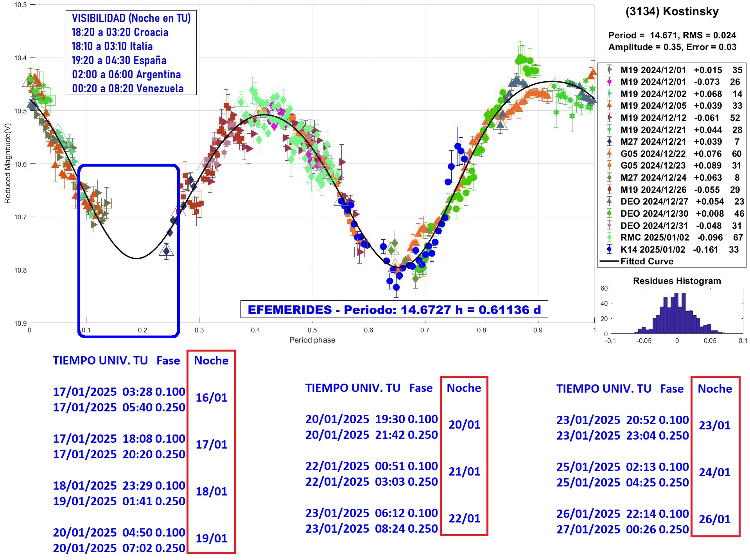Click the green star marker for M19 2024/12/21
750x560 pixels.
point(609,130)
